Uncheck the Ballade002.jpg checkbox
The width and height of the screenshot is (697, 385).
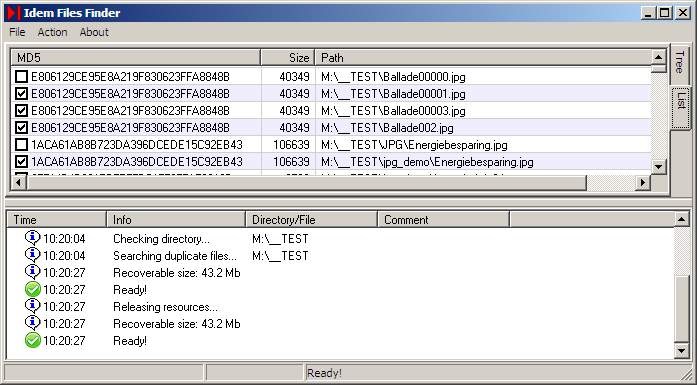click(x=21, y=128)
